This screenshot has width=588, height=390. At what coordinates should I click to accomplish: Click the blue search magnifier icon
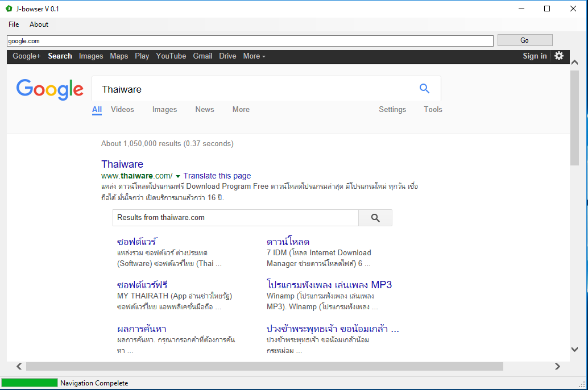(424, 89)
